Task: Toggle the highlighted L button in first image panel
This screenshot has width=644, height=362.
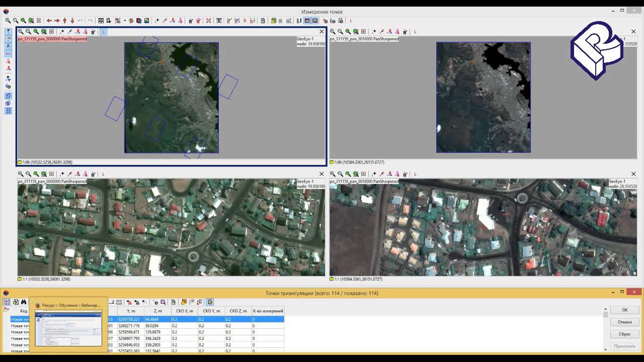Action: [x=104, y=32]
